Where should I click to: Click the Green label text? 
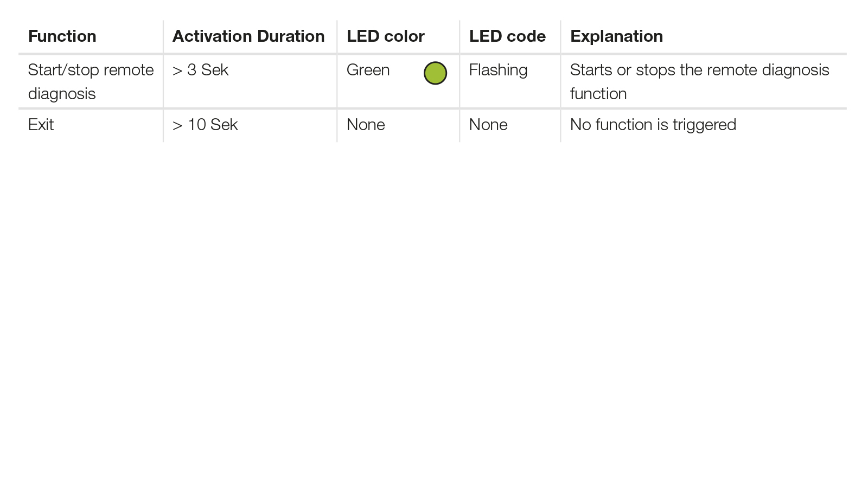[x=368, y=70]
